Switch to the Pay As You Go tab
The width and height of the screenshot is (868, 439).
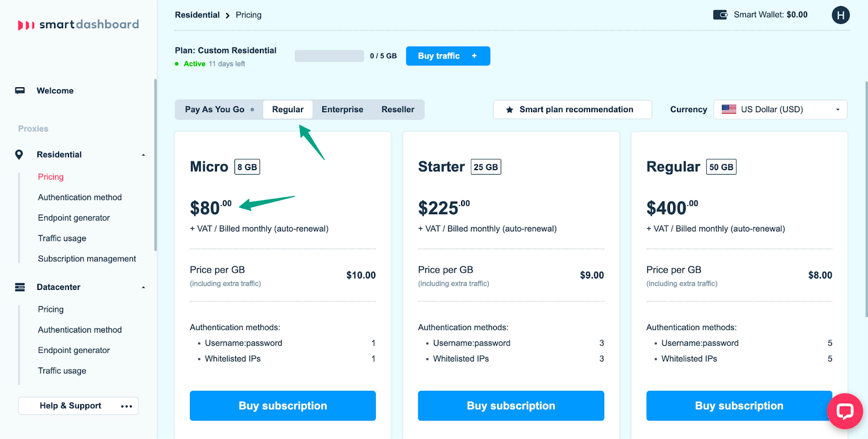215,109
